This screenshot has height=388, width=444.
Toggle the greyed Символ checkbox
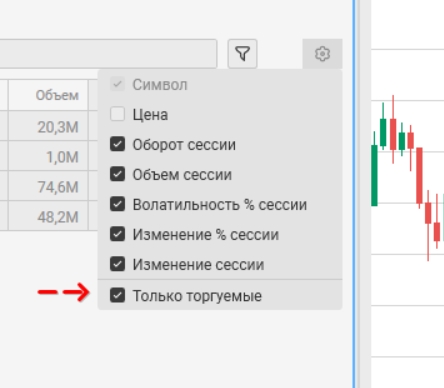pyautogui.click(x=117, y=84)
